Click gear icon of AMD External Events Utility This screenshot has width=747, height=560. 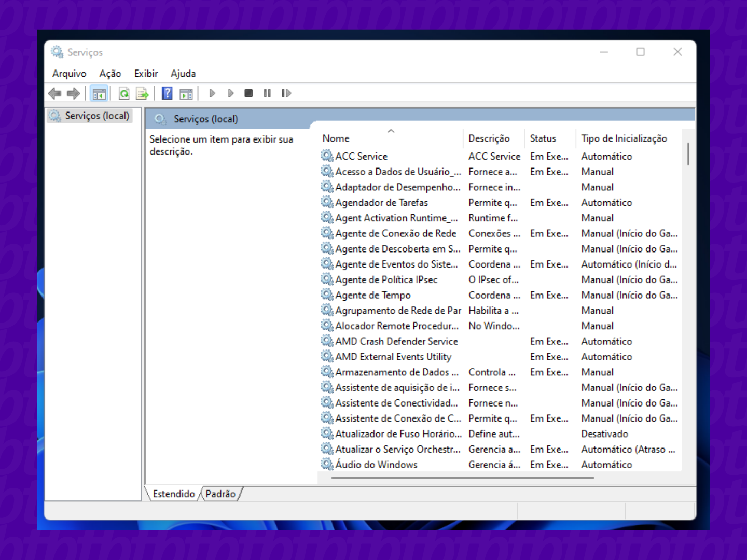pos(327,356)
